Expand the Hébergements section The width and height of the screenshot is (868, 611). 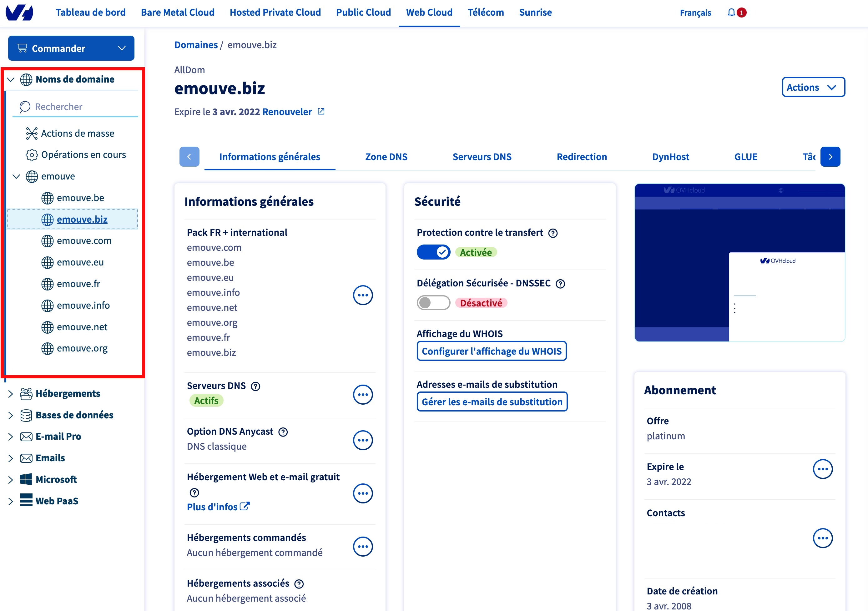tap(11, 394)
